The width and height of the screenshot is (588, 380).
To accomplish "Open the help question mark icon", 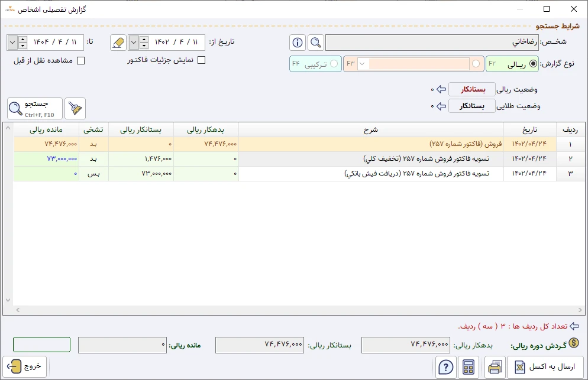I will 446,367.
